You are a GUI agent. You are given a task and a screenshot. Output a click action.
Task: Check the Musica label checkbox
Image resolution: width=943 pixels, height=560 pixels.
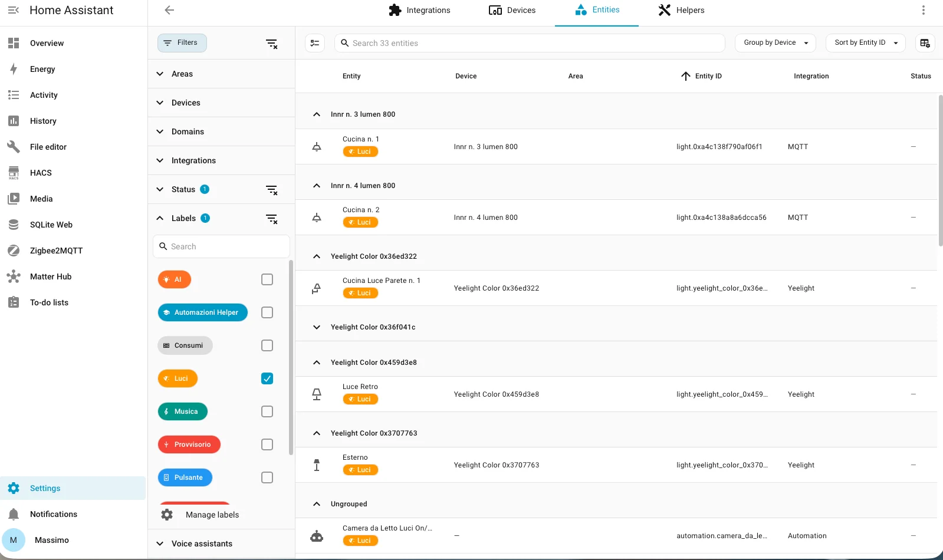pos(267,411)
